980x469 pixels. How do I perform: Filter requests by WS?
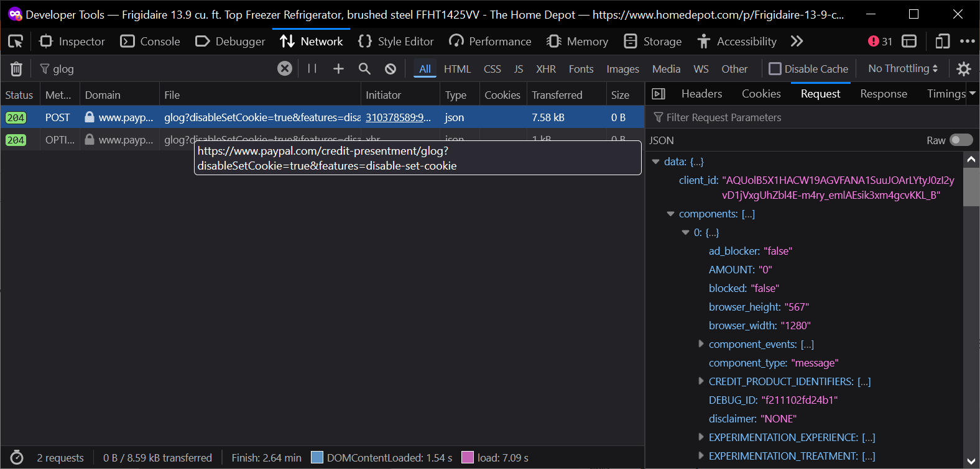701,69
